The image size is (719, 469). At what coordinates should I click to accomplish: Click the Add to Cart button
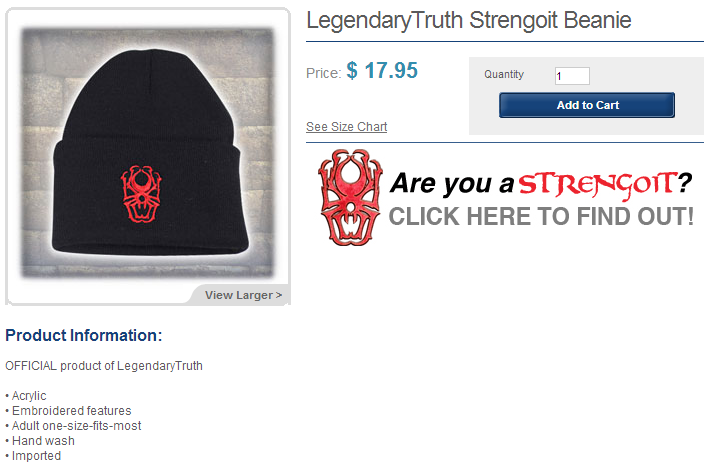click(586, 105)
